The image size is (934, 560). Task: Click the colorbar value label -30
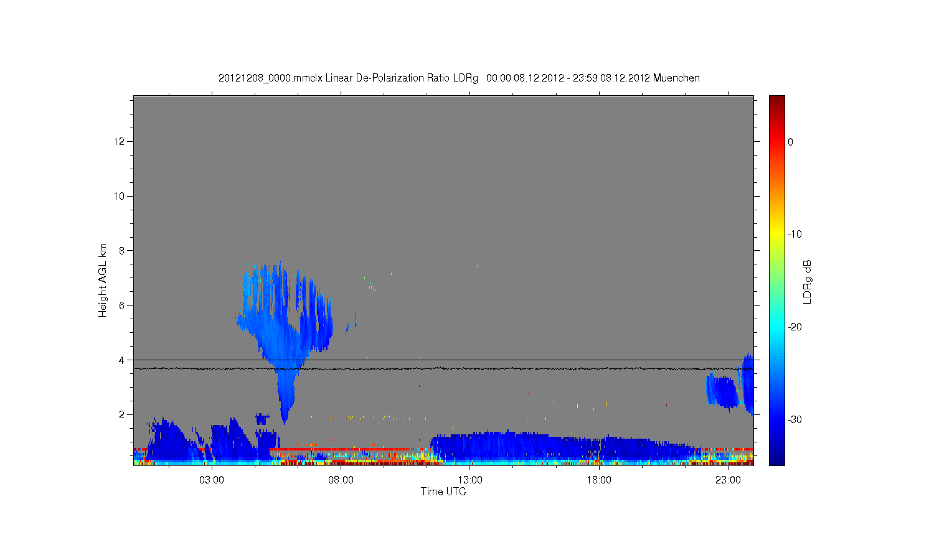point(795,420)
